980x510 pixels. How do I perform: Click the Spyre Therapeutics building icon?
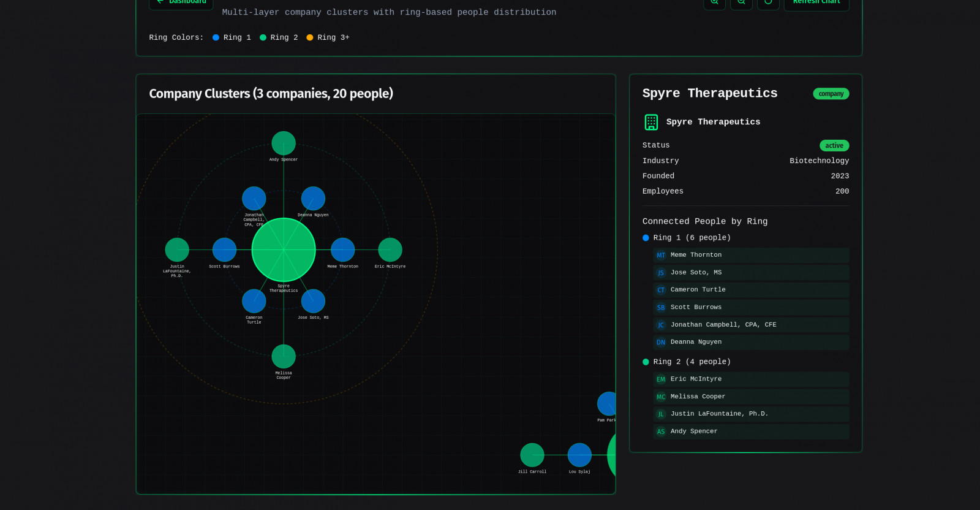tap(651, 122)
